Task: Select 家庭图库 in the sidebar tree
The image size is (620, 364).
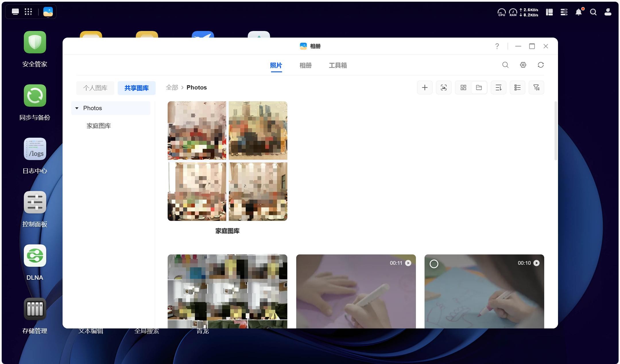Action: (98, 126)
